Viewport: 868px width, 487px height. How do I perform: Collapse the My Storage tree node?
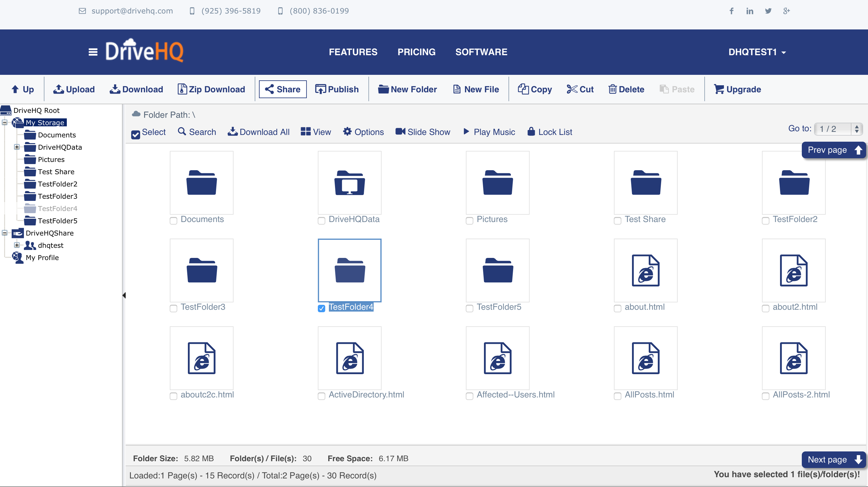pyautogui.click(x=4, y=122)
